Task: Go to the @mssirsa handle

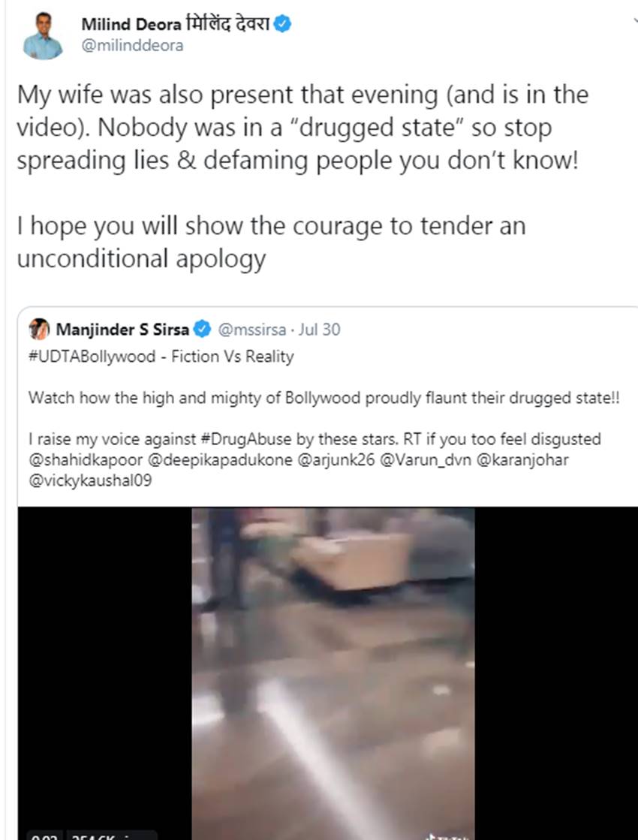Action: pyautogui.click(x=251, y=330)
